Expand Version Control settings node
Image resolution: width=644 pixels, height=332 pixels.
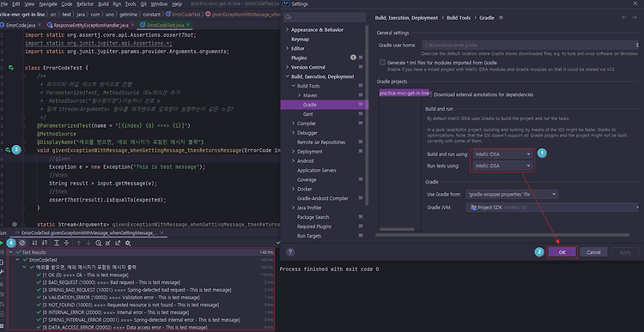pyautogui.click(x=287, y=67)
